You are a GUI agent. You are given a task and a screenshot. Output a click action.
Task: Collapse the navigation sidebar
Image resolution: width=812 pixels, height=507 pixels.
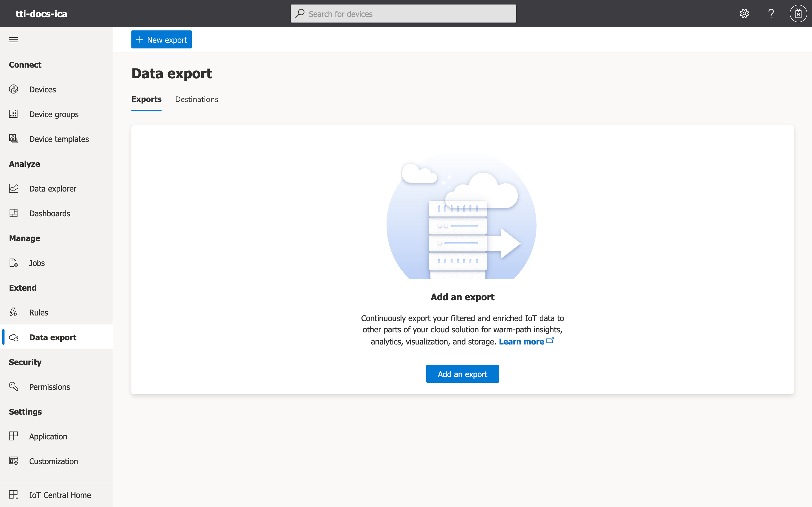[14, 39]
